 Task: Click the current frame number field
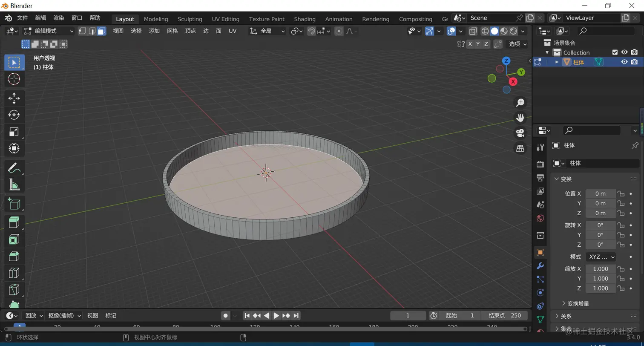[408, 316]
